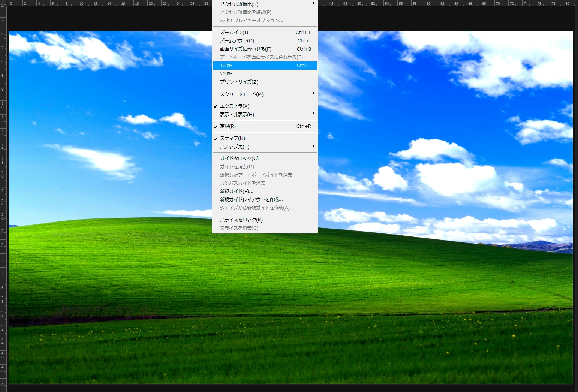Image resolution: width=578 pixels, height=392 pixels.
Task: Choose ズームイン(I) to zoom in
Action: [x=265, y=33]
